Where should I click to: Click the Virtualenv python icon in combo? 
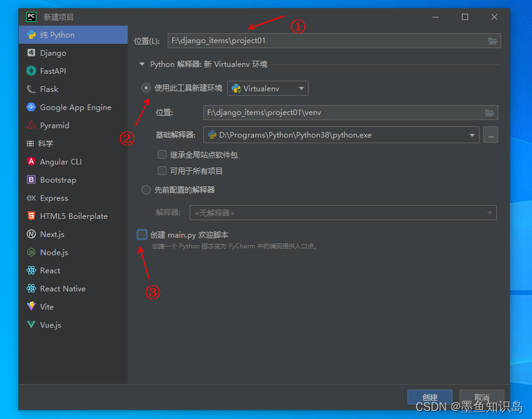(236, 88)
